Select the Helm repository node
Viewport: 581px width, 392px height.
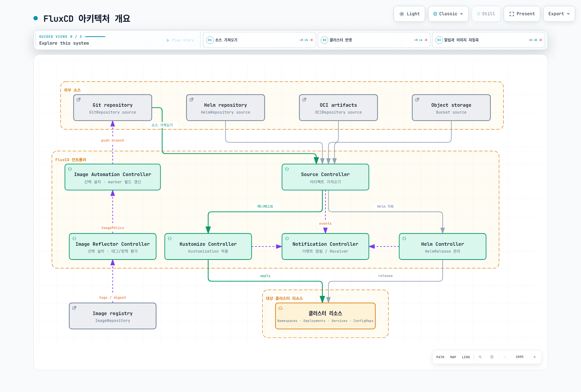(226, 108)
